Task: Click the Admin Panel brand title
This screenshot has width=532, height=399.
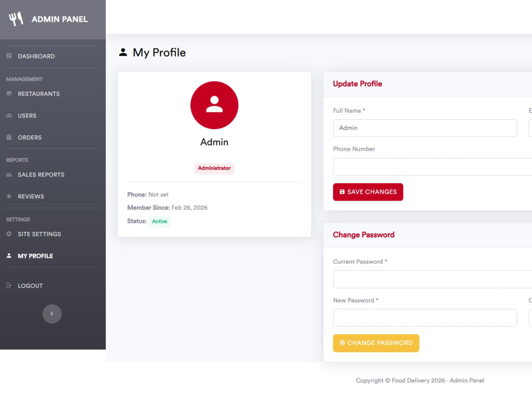Action: point(60,19)
